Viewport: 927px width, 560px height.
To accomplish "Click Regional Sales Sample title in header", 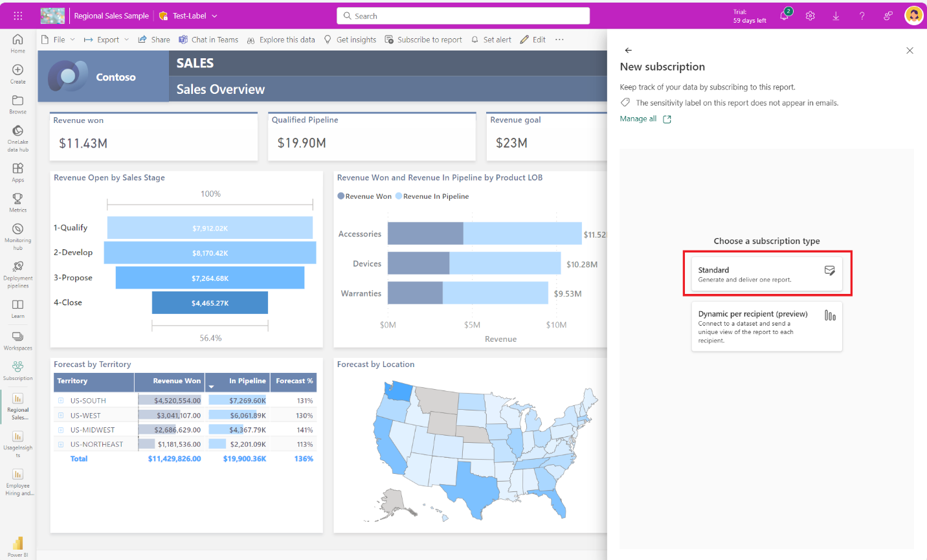I will click(x=111, y=16).
